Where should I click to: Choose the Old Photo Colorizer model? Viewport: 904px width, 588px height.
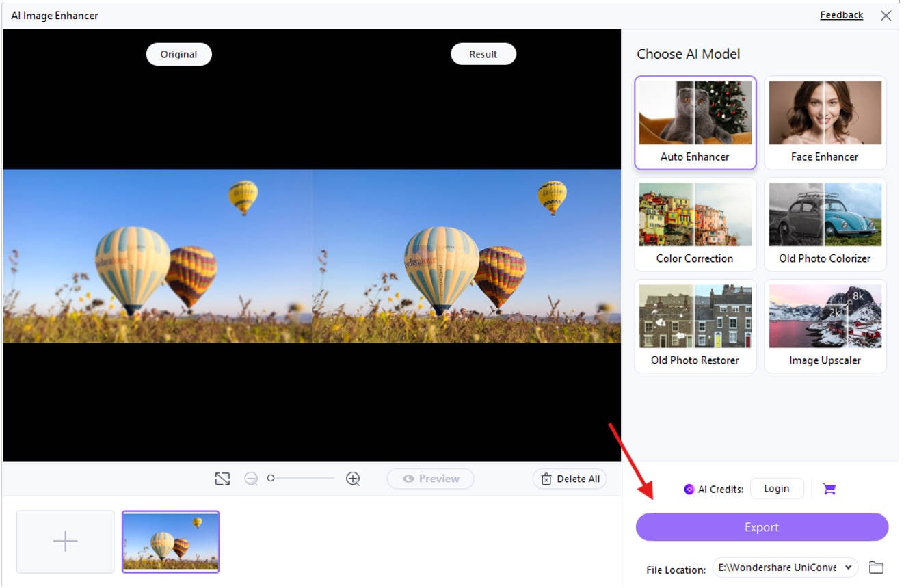pyautogui.click(x=825, y=224)
